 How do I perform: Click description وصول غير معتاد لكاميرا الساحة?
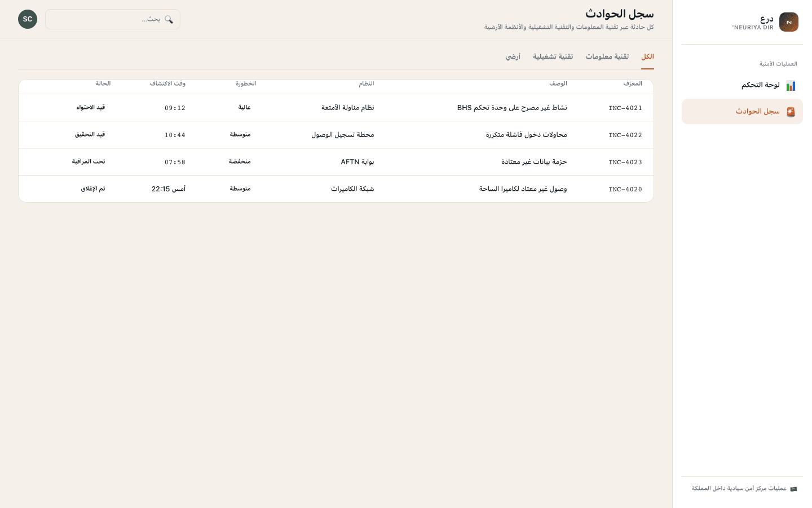523,189
